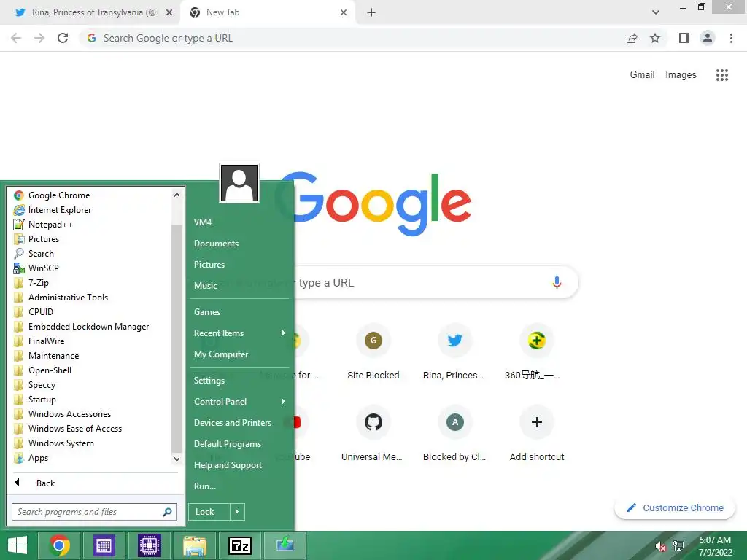
Task: Close the New Tab tab
Action: pos(344,12)
